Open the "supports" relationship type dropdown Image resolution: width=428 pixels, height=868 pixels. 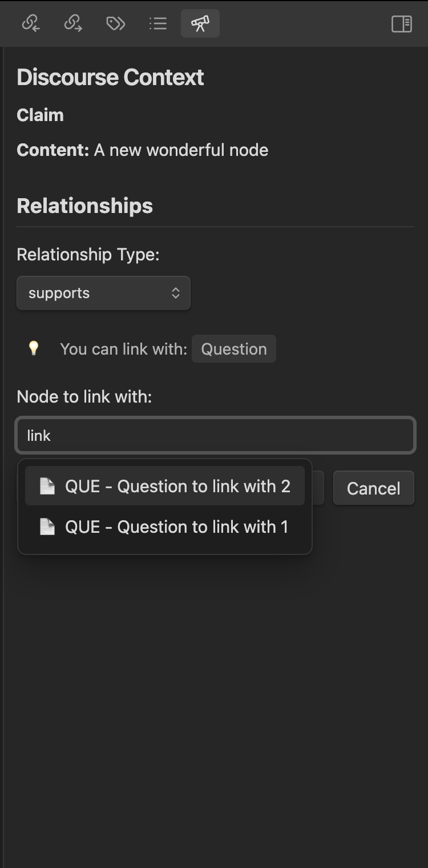pos(103,293)
